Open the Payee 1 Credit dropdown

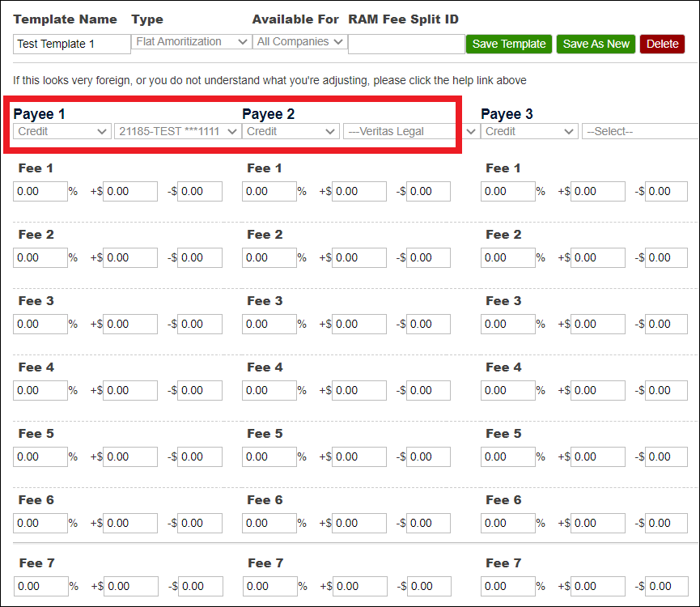click(x=61, y=131)
